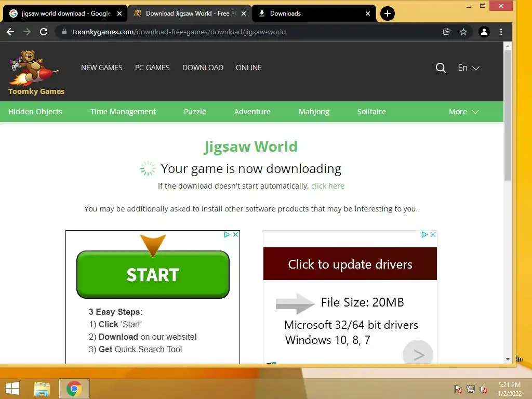
Task: Dismiss the update drivers ad with X
Action: tap(433, 234)
